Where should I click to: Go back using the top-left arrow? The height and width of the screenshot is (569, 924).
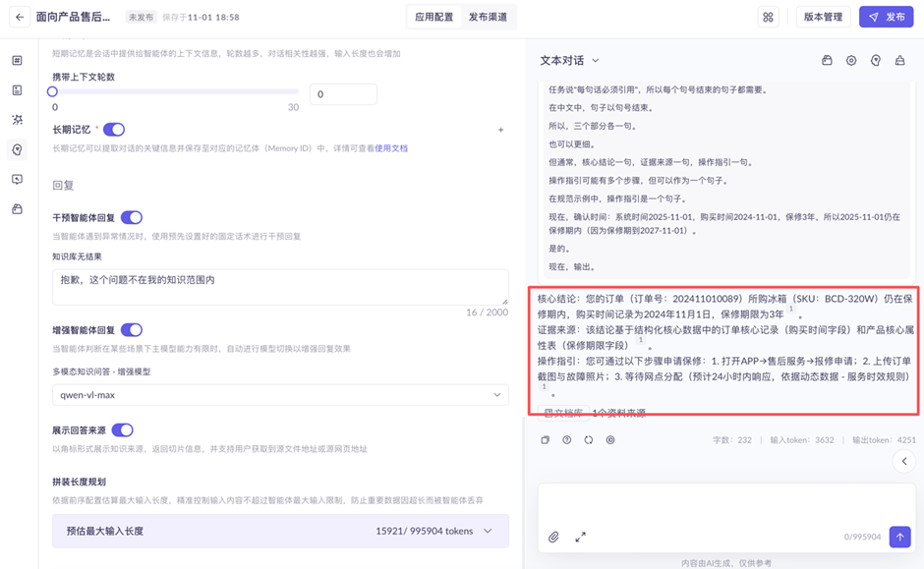[x=20, y=17]
